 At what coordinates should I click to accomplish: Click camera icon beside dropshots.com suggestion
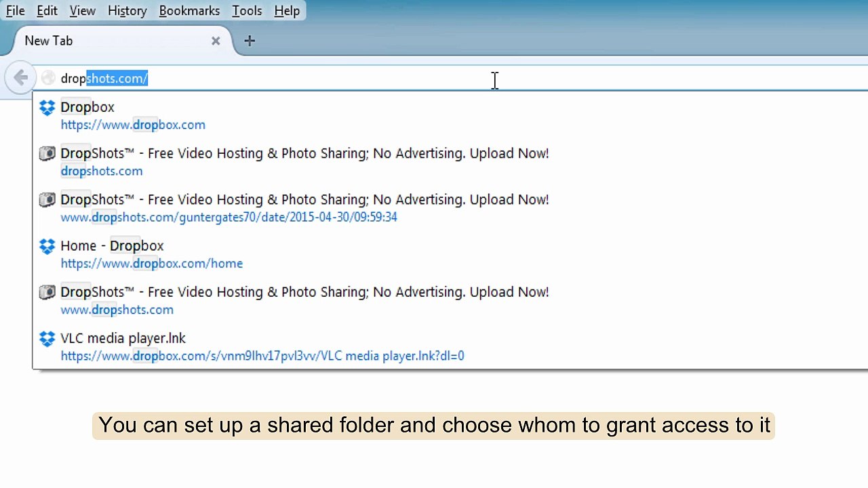click(47, 154)
